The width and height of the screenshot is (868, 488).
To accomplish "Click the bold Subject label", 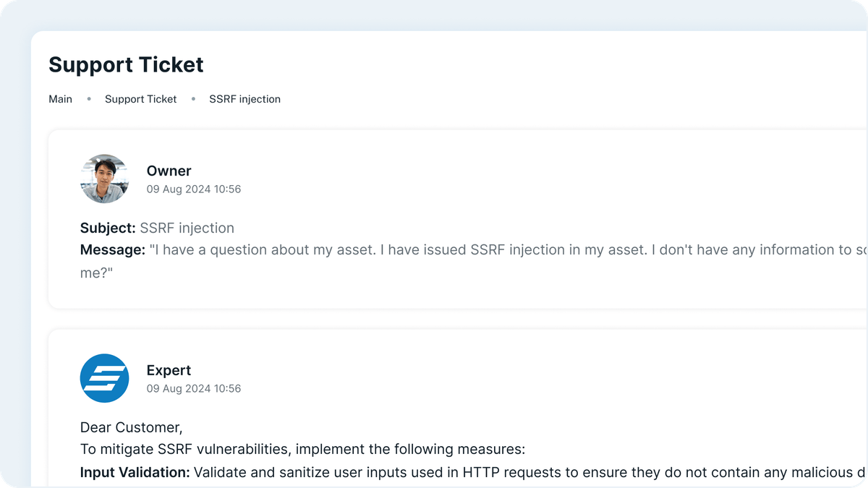I will (108, 228).
